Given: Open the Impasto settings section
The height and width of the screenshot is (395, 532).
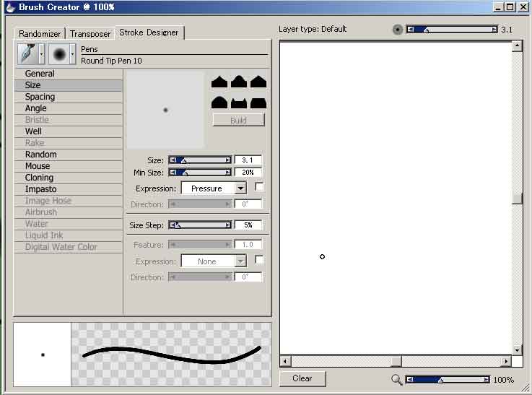Looking at the screenshot, I should (x=40, y=189).
